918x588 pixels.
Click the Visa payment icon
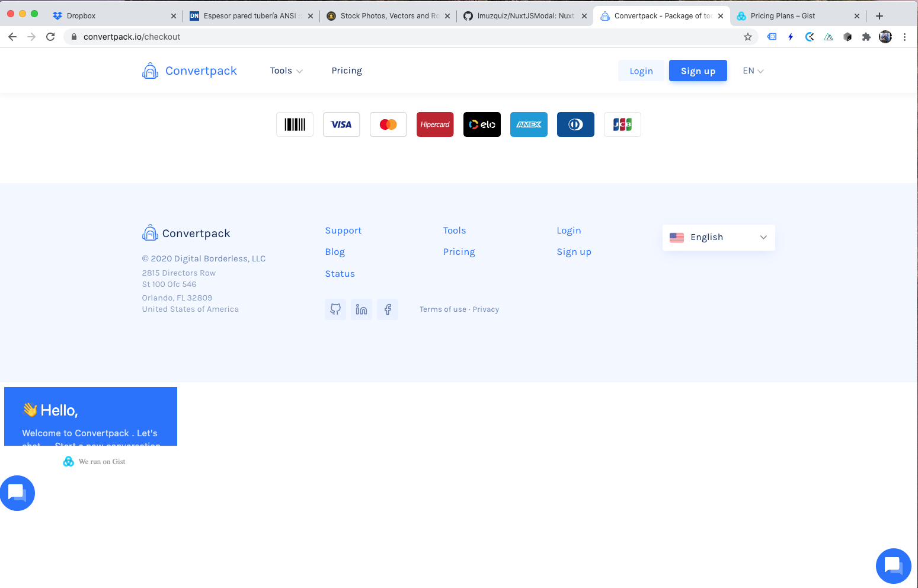coord(341,124)
